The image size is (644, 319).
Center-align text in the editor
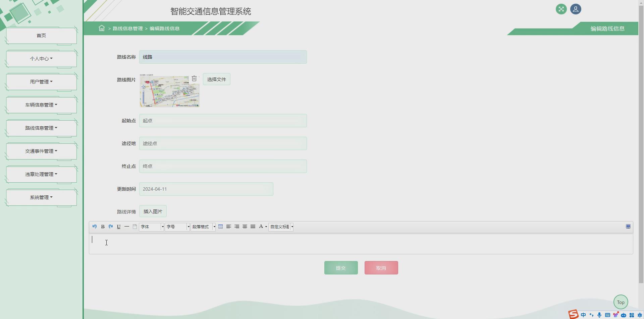click(245, 227)
